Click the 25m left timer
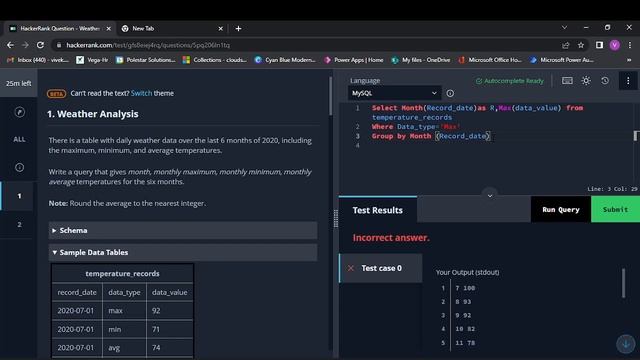Screen dimensions: 640x360 point(18,83)
